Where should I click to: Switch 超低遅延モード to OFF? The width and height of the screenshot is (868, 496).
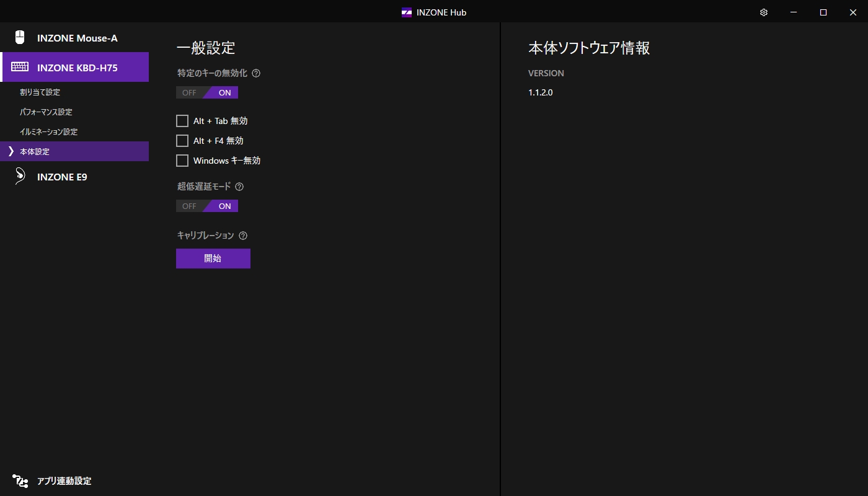189,206
